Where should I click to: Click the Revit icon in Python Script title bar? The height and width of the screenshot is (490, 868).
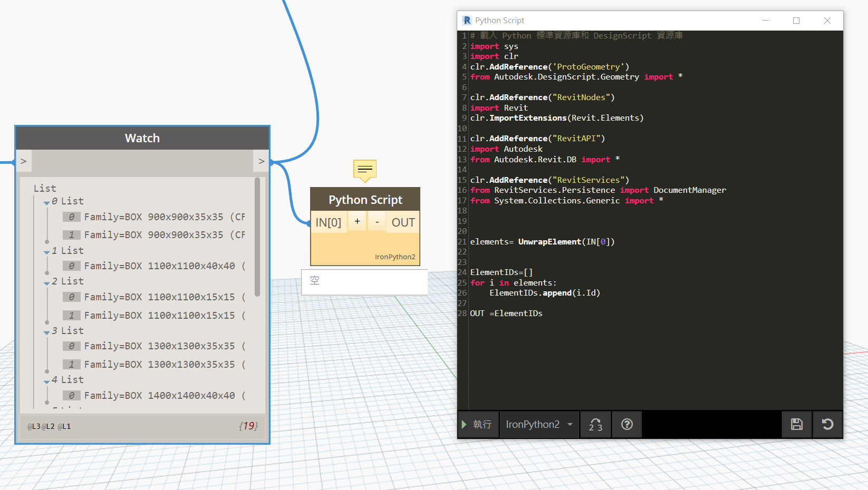(467, 21)
